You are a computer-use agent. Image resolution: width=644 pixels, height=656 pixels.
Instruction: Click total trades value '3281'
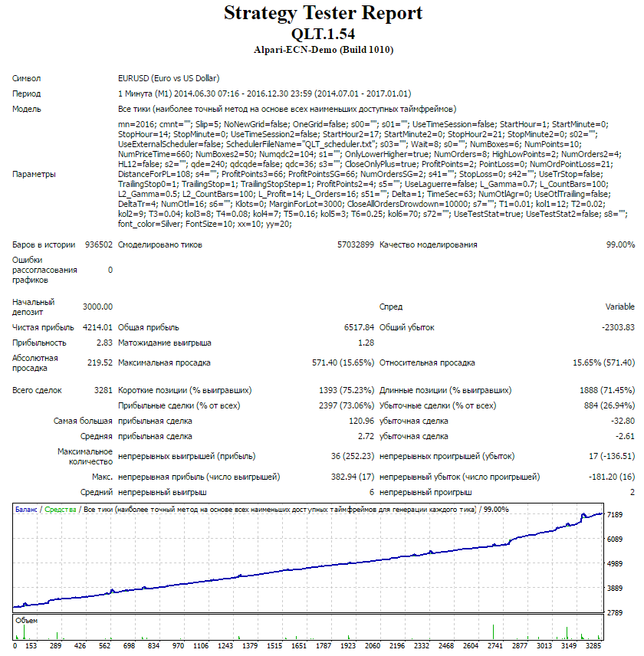103,390
